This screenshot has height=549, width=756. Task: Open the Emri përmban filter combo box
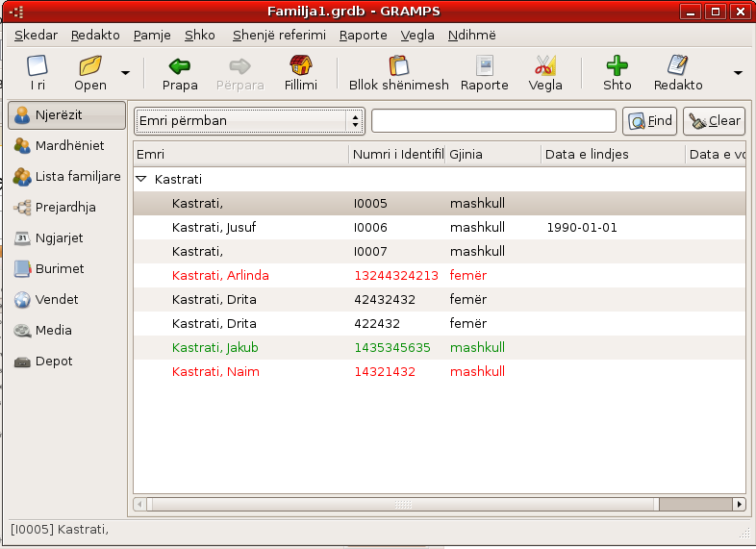click(x=249, y=120)
